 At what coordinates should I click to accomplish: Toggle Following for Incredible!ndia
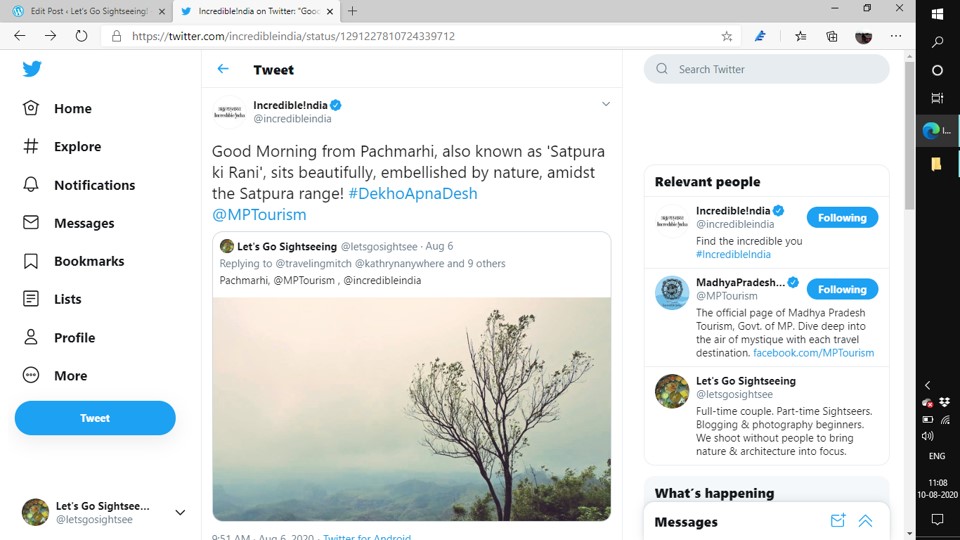tap(842, 217)
